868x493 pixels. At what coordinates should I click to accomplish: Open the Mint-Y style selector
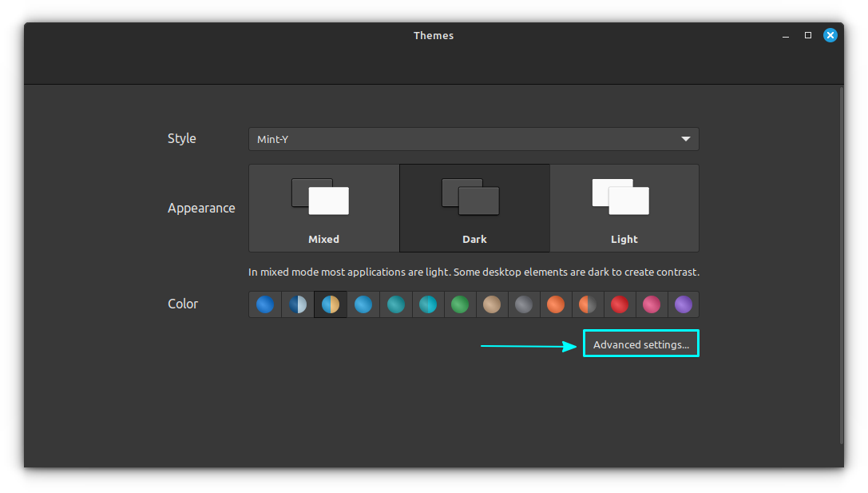tap(474, 139)
